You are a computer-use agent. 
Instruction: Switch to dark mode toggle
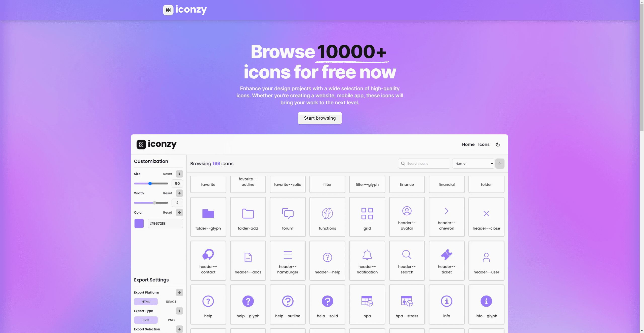pos(498,144)
